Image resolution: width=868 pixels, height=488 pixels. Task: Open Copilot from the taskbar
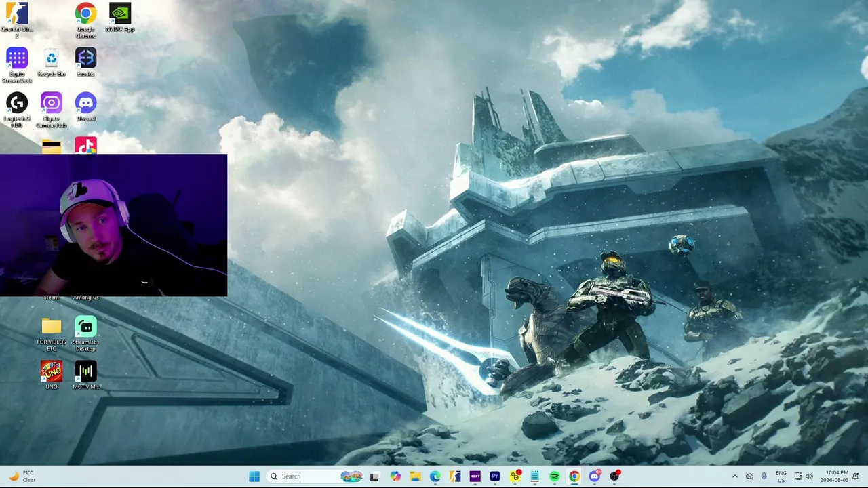(x=395, y=476)
